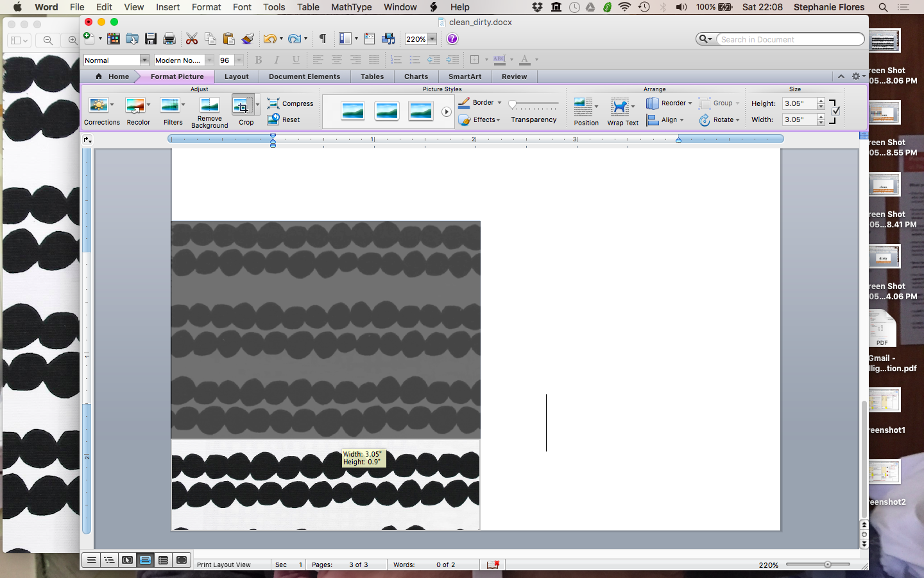The width and height of the screenshot is (924, 578).
Task: Copy selection using the copy icon
Action: point(210,39)
